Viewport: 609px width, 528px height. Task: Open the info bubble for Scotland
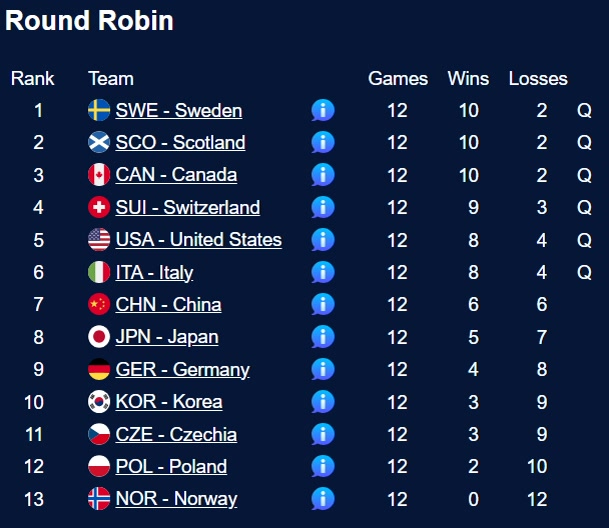click(x=322, y=142)
